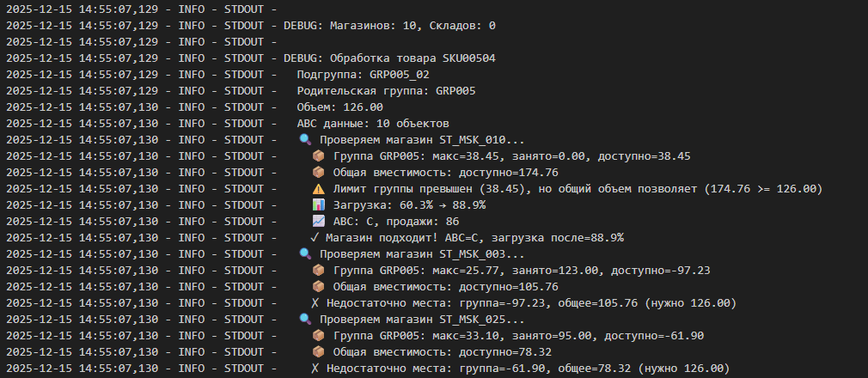The width and height of the screenshot is (868, 378).
Task: Click the magnifying glass icon beside ST_MSK_025
Action: (x=305, y=320)
